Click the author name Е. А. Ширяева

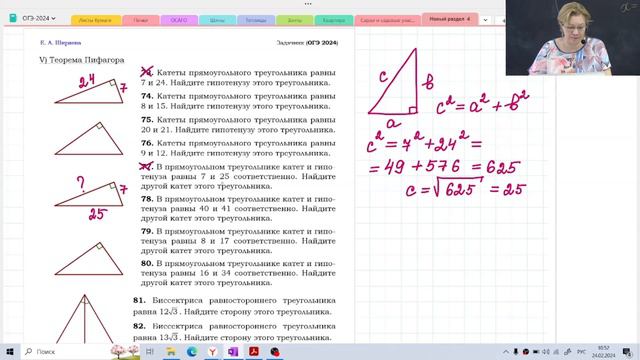point(60,42)
